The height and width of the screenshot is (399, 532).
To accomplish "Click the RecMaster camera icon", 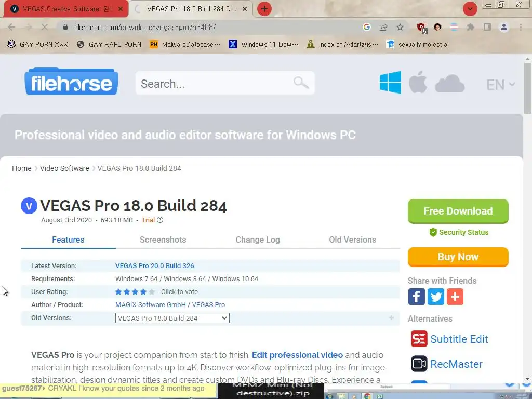I will tap(419, 364).
